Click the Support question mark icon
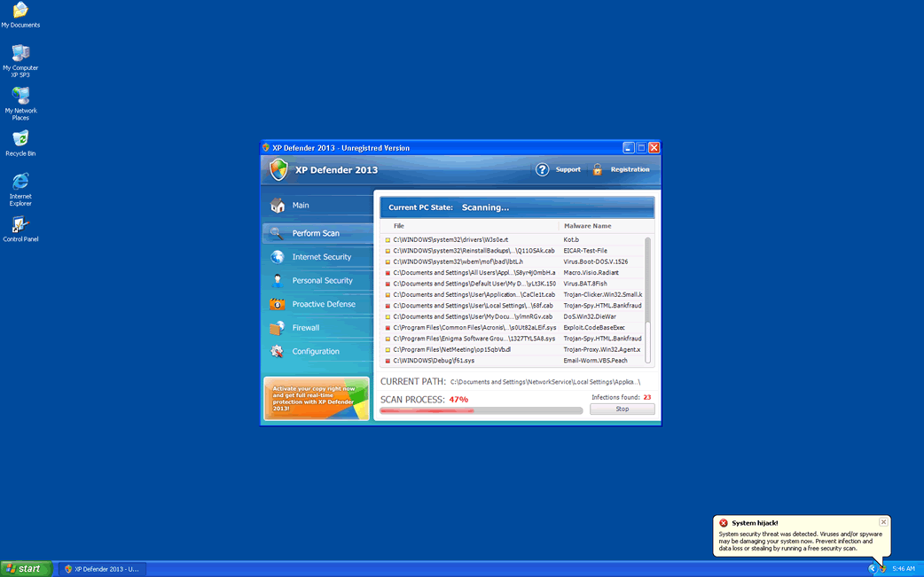 point(543,169)
